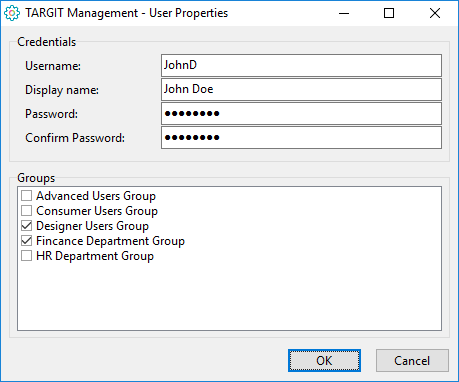Check the Advanced Users Group checkbox
The image size is (459, 382).
coord(26,196)
